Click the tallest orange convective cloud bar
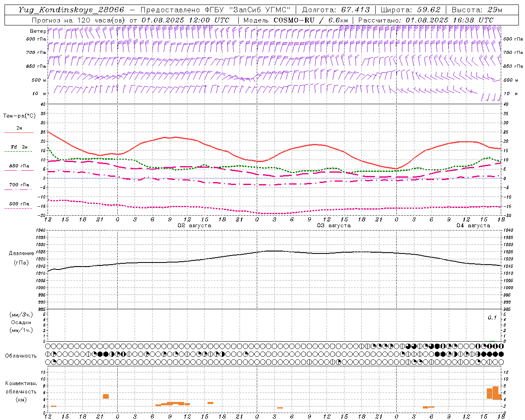Screen dimensions: 525x420 click(495, 393)
